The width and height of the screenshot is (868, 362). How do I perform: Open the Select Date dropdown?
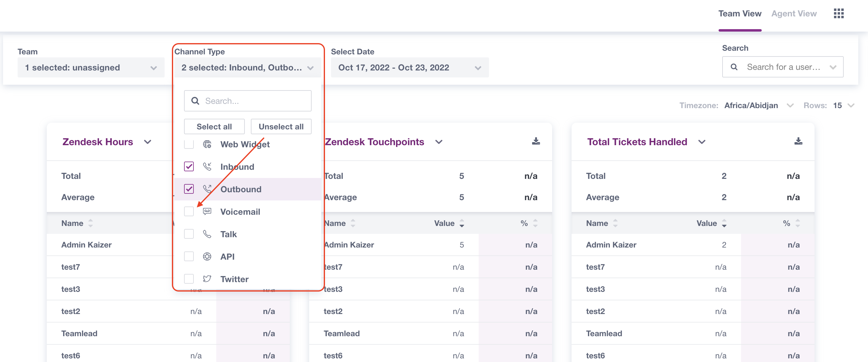[x=409, y=67]
